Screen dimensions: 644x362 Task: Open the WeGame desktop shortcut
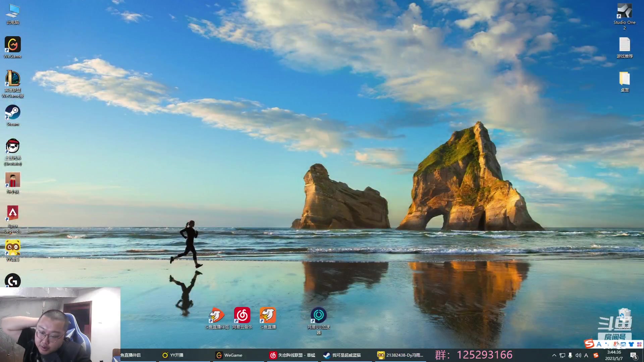(x=12, y=45)
